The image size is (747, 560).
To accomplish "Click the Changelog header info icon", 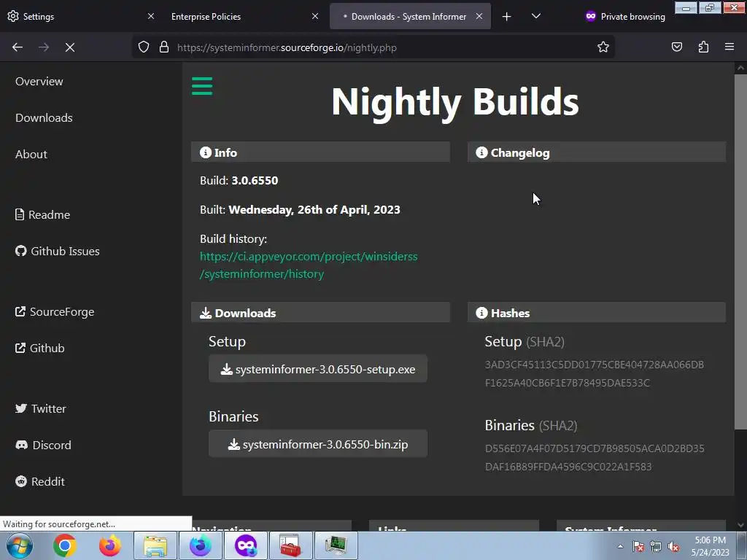I will pos(481,152).
